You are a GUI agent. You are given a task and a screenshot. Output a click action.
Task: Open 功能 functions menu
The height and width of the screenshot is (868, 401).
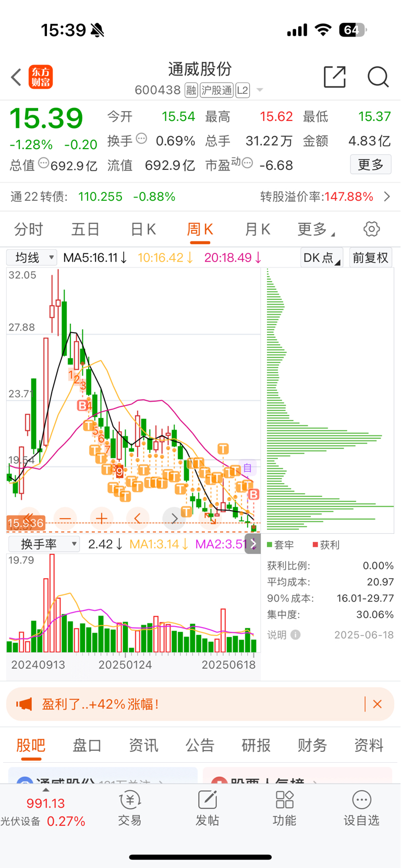coord(284,808)
